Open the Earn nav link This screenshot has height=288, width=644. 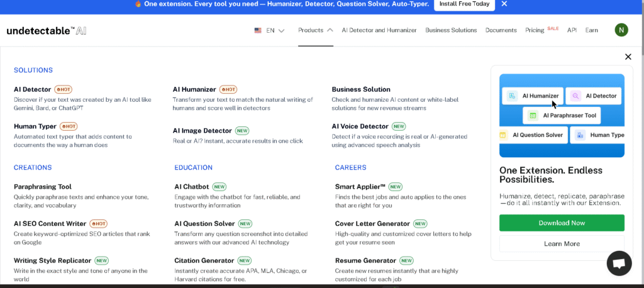[591, 30]
